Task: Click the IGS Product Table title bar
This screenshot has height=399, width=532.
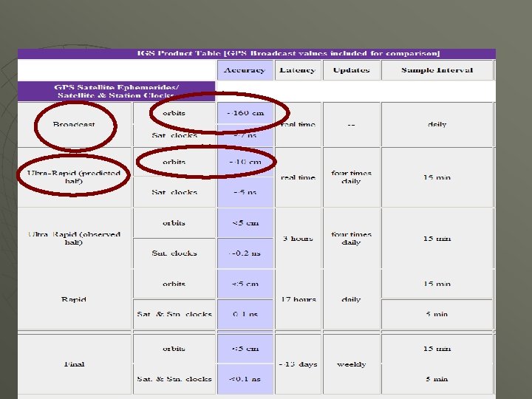Action: [x=256, y=54]
